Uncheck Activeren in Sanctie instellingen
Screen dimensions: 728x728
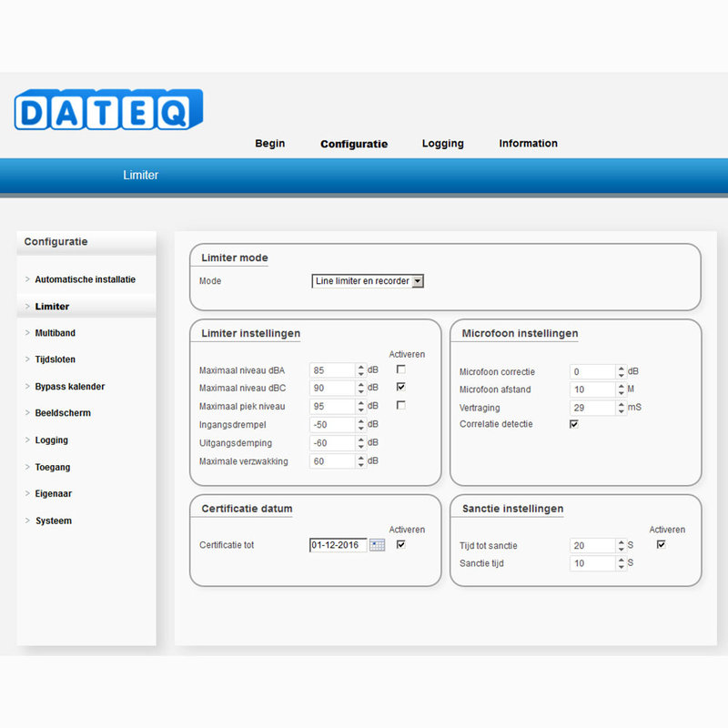[660, 544]
